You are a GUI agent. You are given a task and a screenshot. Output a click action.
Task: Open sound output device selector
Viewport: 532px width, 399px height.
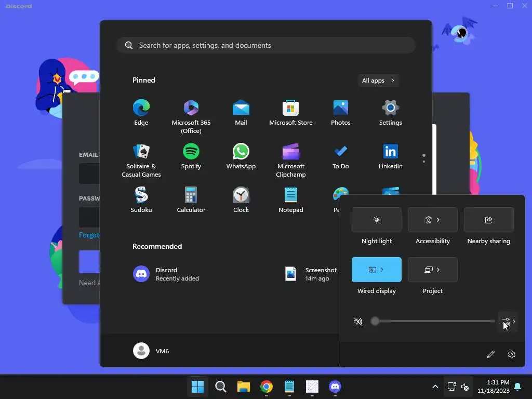click(508, 322)
